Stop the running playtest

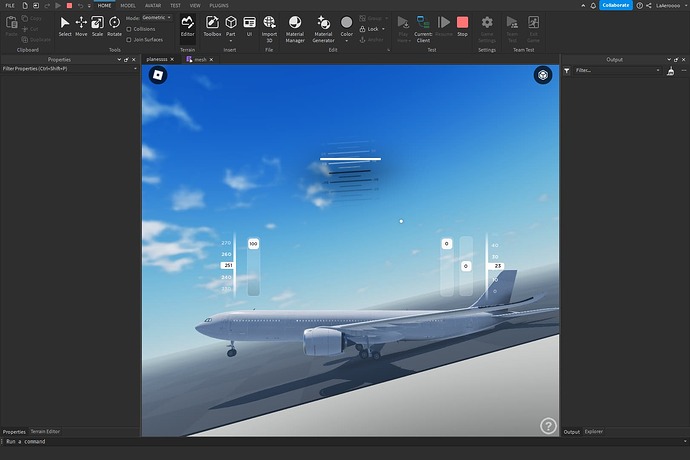pyautogui.click(x=462, y=26)
